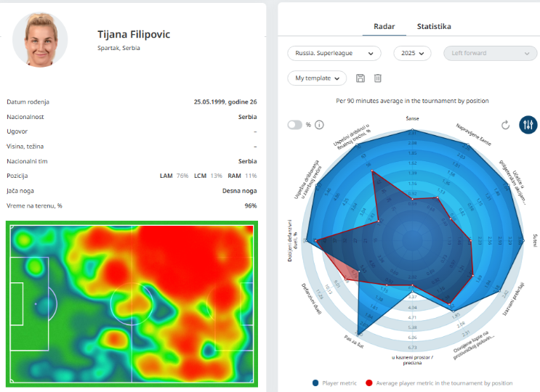The height and width of the screenshot is (392, 540).
Task: Click the player name Tijana Filipovic
Action: [134, 34]
